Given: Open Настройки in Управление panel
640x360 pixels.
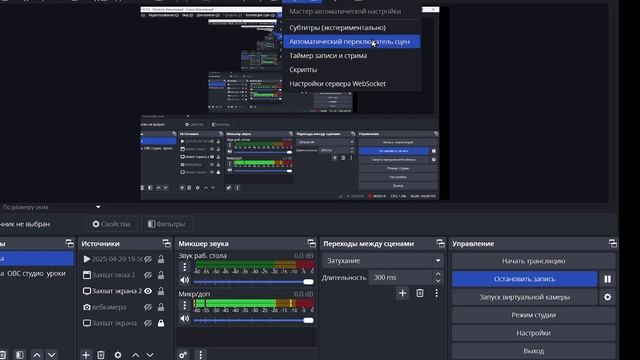Looking at the screenshot, I should tap(533, 333).
